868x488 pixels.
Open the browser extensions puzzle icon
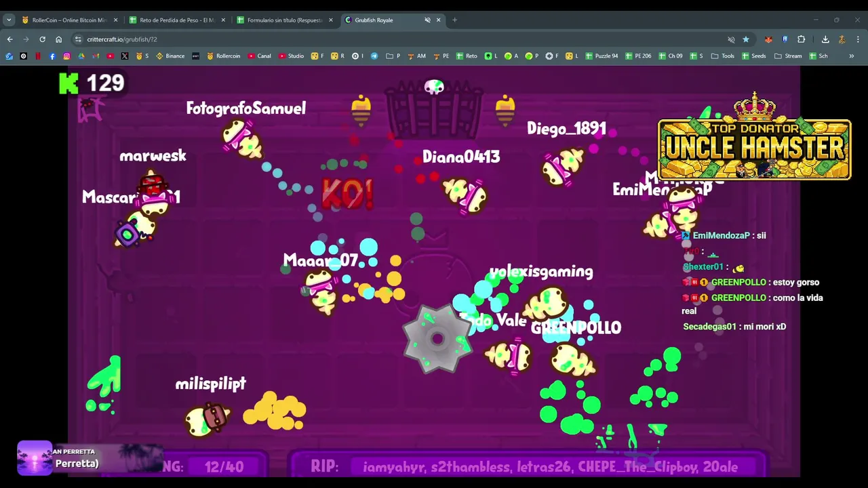801,39
